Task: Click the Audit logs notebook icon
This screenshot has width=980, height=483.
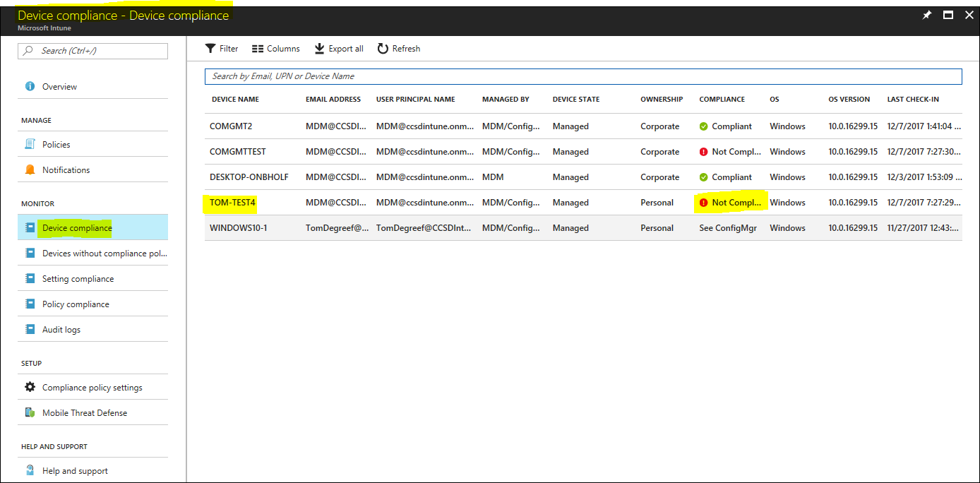Action: (30, 329)
